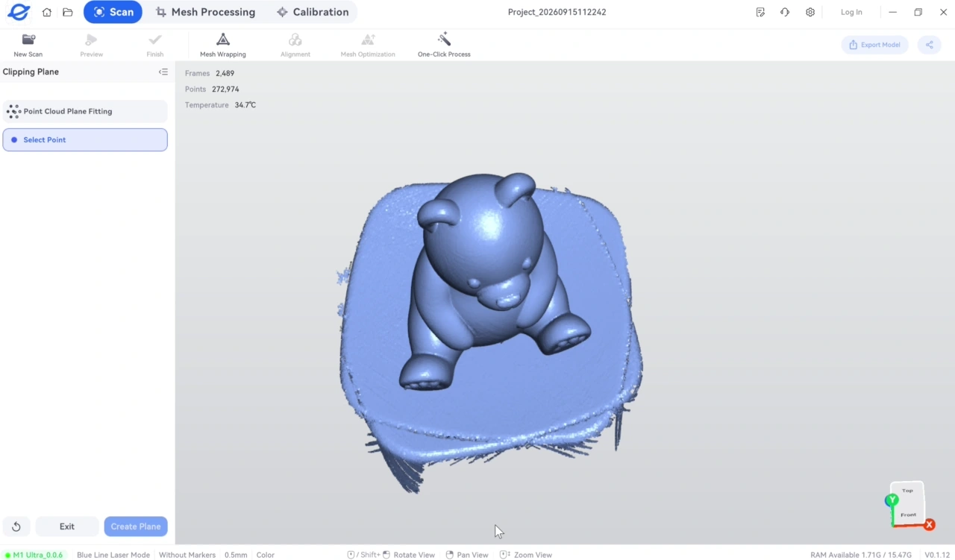Switch to the Scan tab
955x560 pixels.
[113, 12]
